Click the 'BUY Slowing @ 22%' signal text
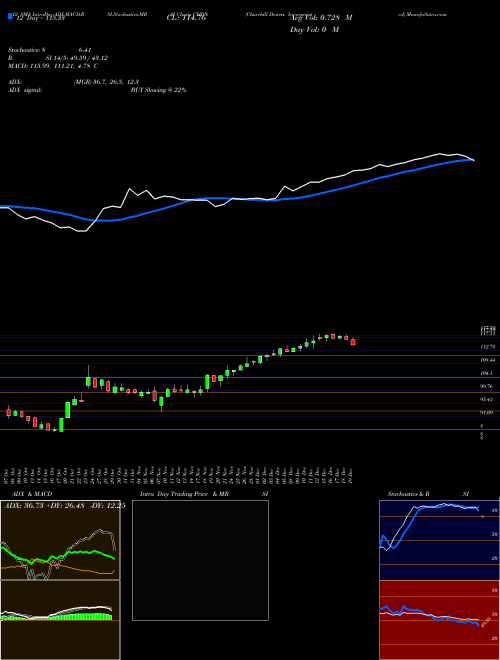The image size is (500, 660). [x=158, y=90]
